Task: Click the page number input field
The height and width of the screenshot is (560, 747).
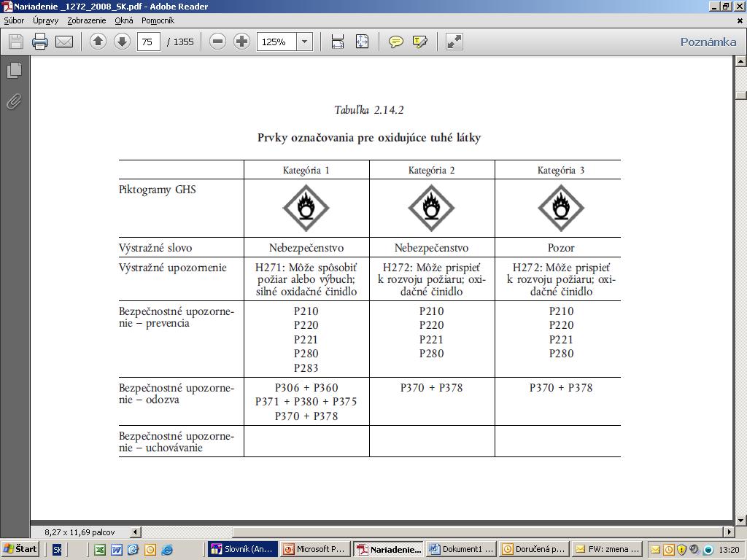Action: click(148, 42)
